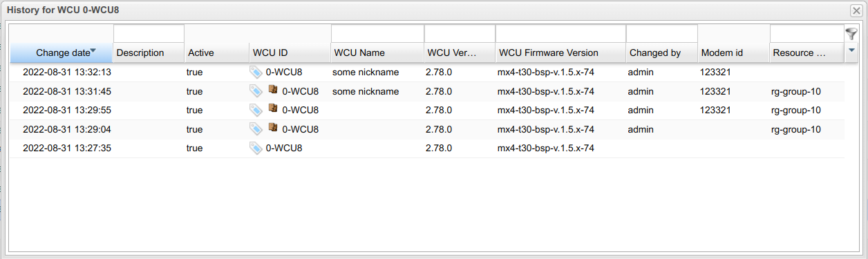Close the History for WCU 0-WCU8 dialog

(856, 10)
